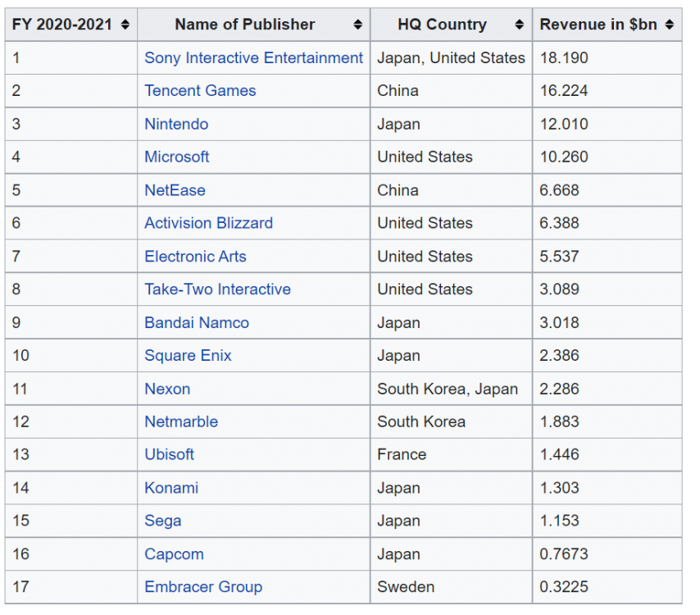
Task: Sort table by FY 2020-2021 rank arrows
Action: coord(125,25)
